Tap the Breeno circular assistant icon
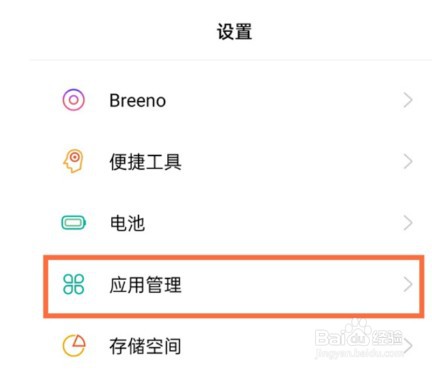 73,100
